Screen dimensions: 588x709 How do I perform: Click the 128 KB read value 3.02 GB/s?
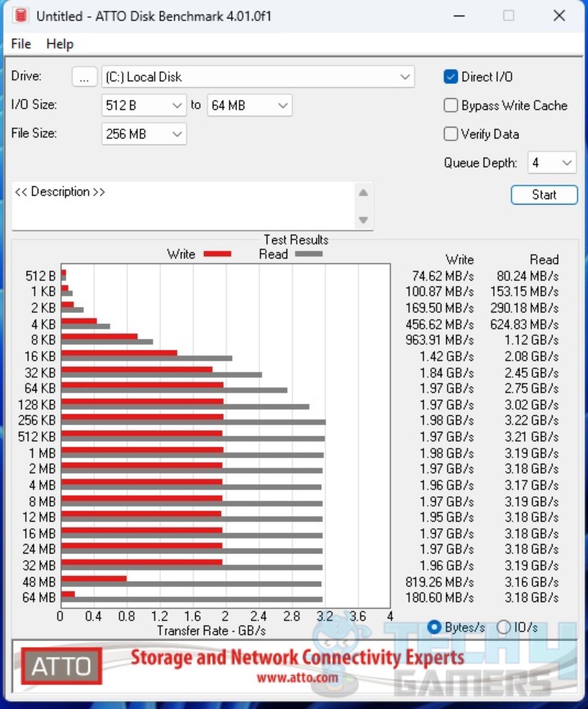pyautogui.click(x=532, y=405)
